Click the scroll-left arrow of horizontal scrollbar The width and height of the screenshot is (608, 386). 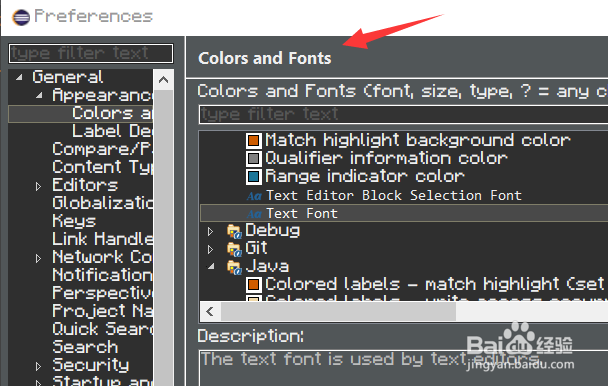210,311
